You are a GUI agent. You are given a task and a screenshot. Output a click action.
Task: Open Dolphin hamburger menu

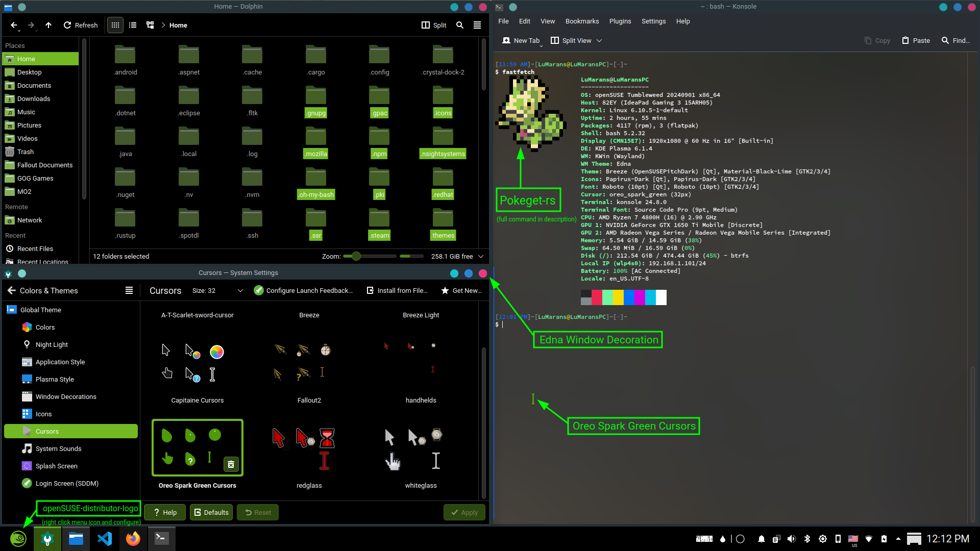coord(477,25)
